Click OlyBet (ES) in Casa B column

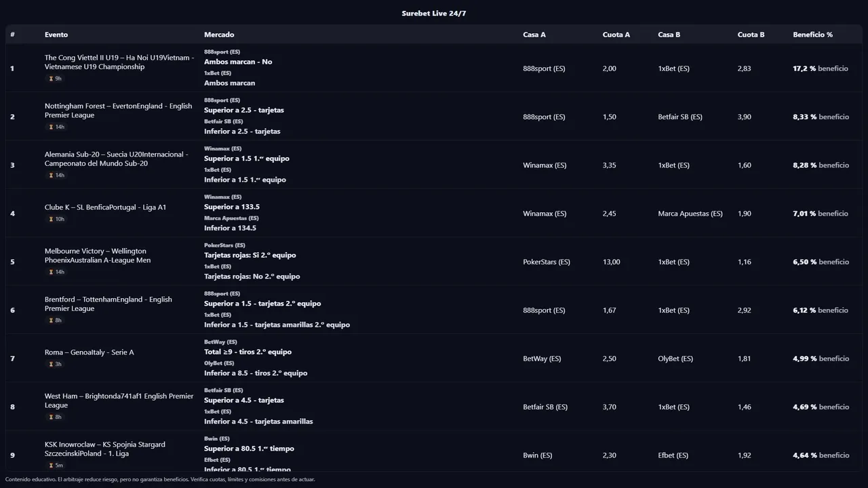point(675,359)
